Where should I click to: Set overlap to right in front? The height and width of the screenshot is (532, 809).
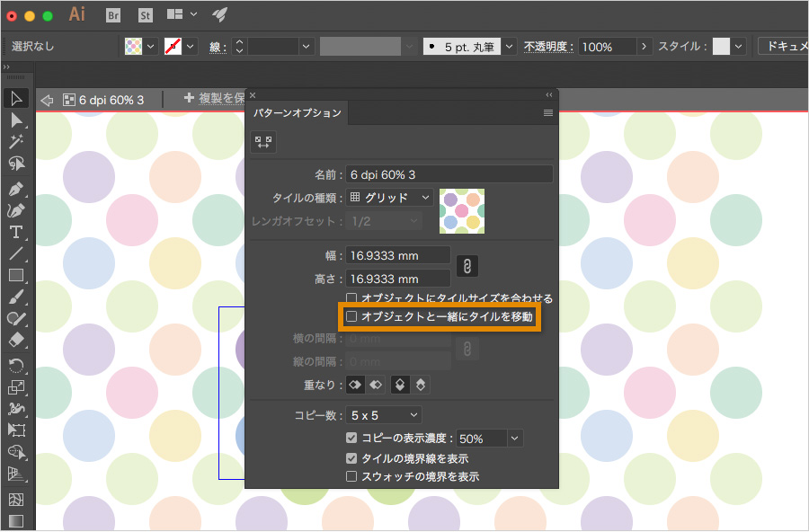[376, 385]
